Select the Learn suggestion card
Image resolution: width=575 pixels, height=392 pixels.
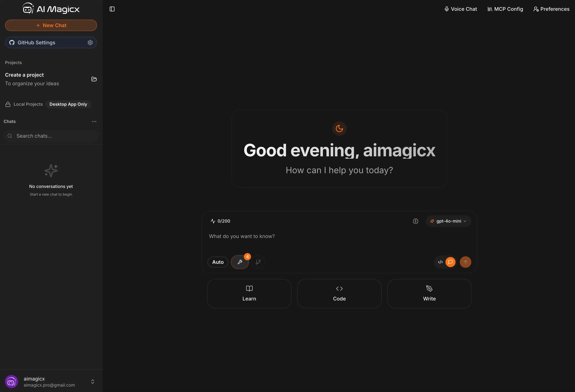coord(249,294)
